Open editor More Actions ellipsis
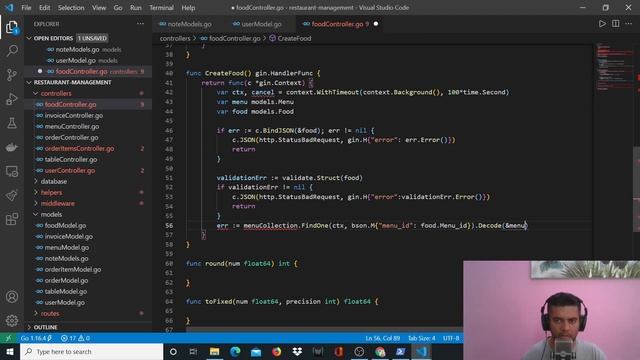 click(629, 24)
